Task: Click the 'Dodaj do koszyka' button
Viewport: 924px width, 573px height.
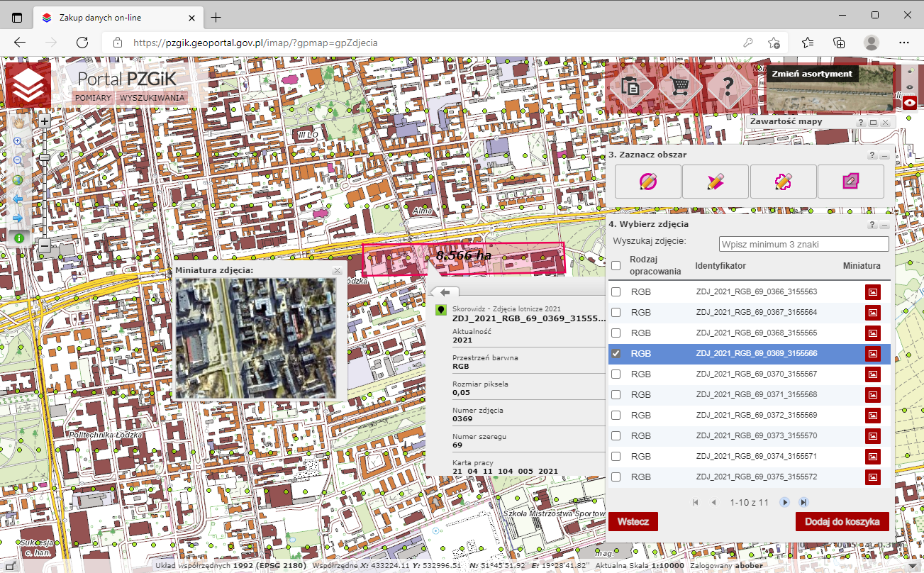Action: point(842,521)
